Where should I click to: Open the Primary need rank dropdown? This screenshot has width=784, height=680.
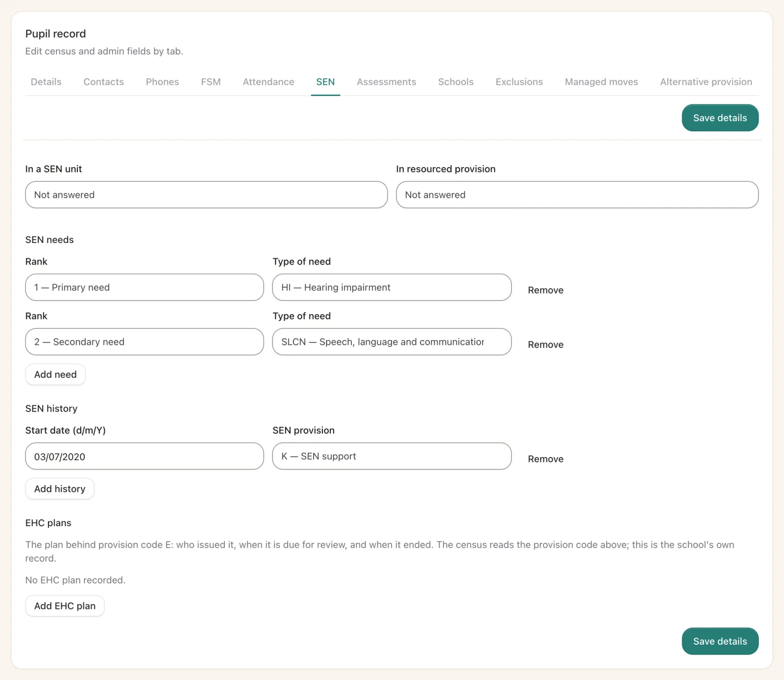[145, 288]
